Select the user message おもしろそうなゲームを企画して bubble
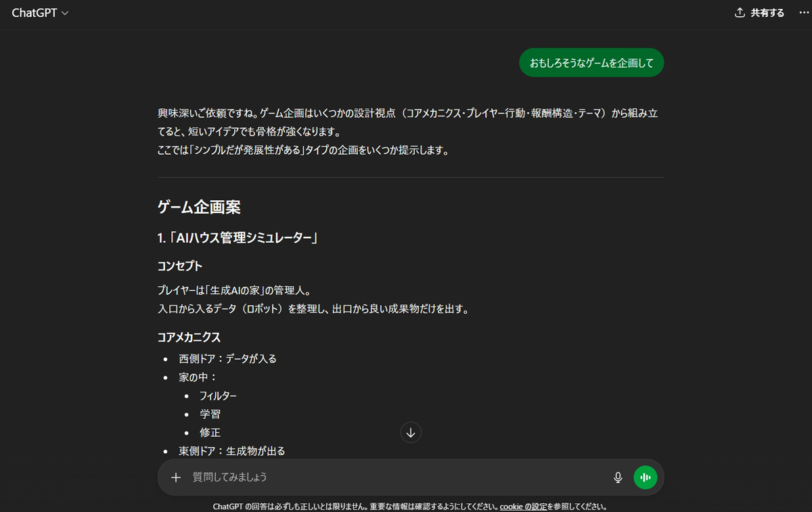Viewport: 812px width, 512px height. [x=591, y=63]
